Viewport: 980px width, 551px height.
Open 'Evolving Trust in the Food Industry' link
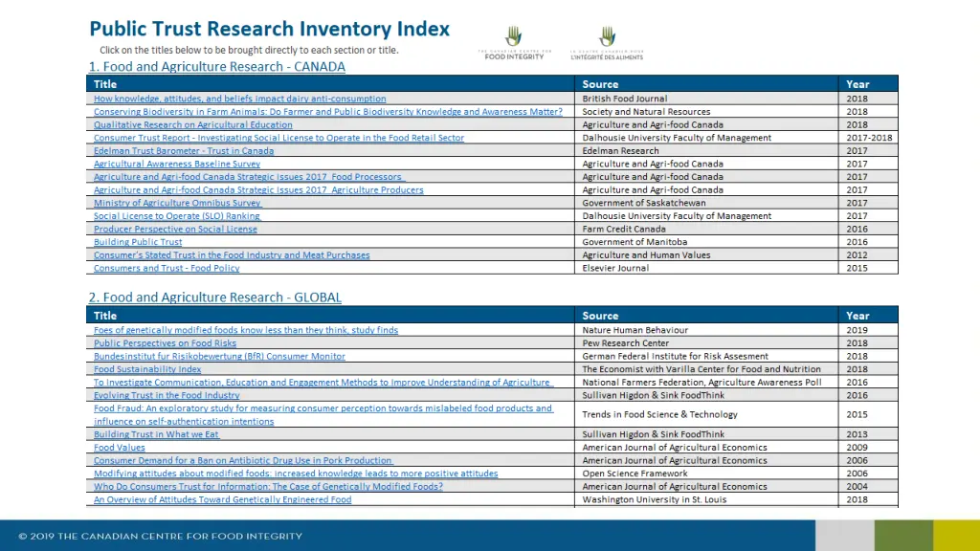pos(167,396)
